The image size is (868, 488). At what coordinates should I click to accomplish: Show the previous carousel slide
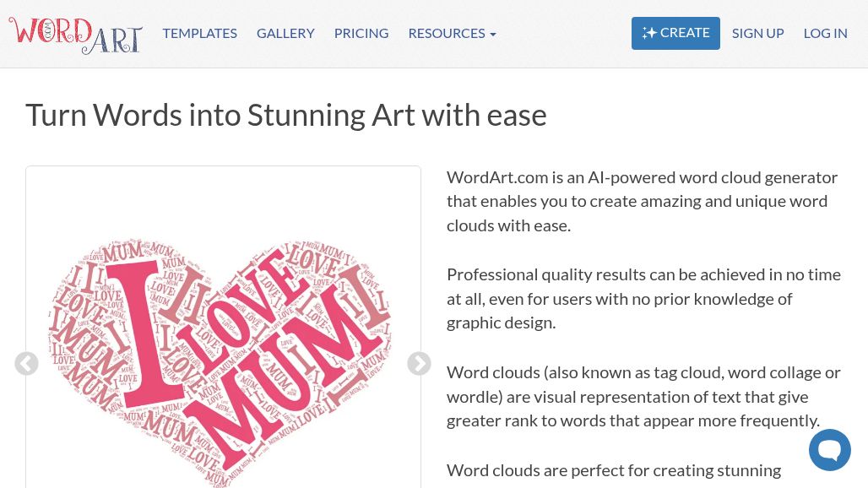pyautogui.click(x=26, y=364)
